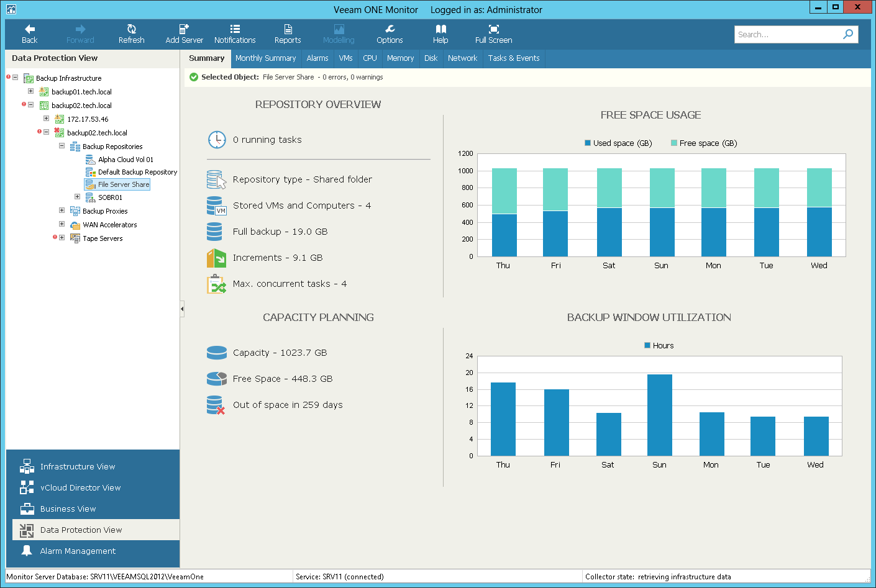Open Business View
This screenshot has height=588, width=876.
point(68,509)
